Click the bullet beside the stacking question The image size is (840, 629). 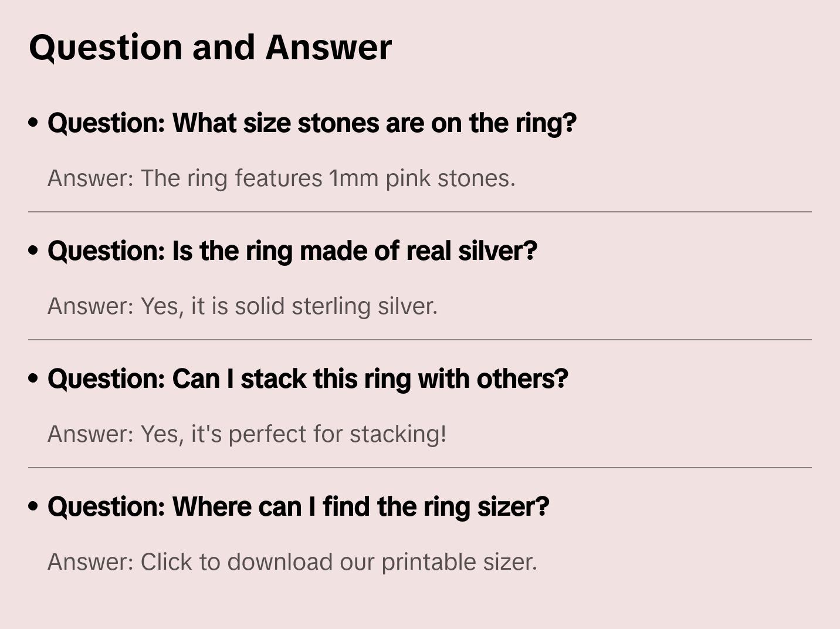point(33,378)
